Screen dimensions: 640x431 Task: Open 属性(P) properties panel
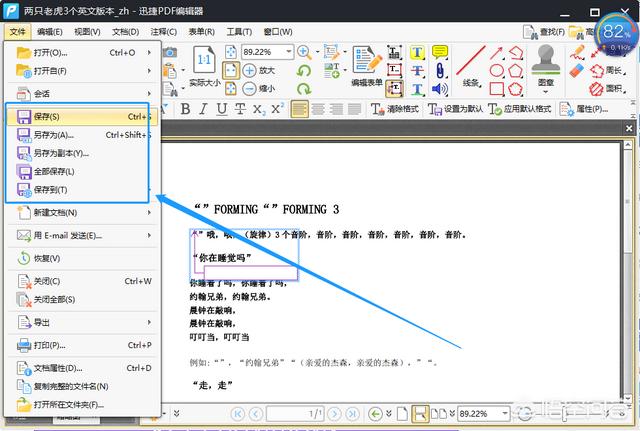click(584, 109)
